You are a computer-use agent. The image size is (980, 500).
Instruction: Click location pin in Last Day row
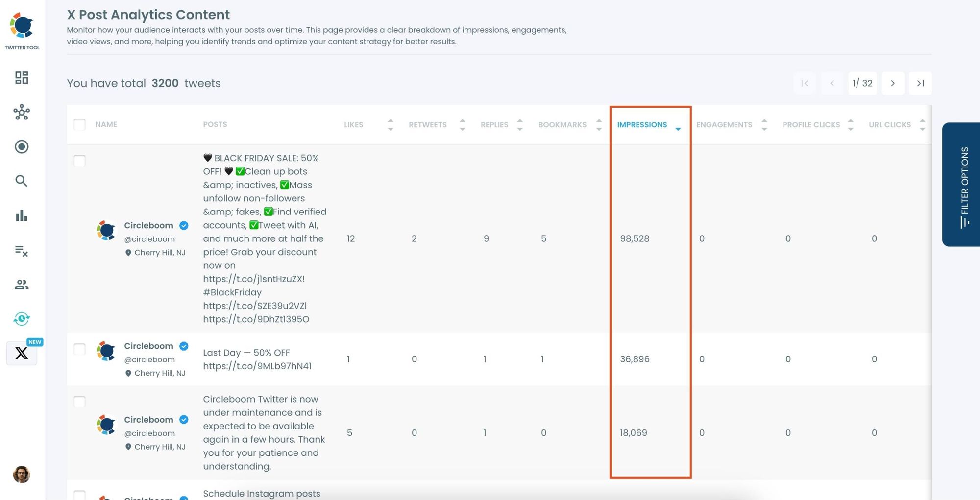(128, 373)
